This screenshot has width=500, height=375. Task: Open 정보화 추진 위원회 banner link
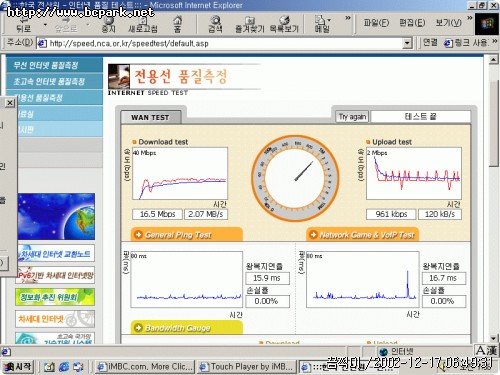point(55,297)
